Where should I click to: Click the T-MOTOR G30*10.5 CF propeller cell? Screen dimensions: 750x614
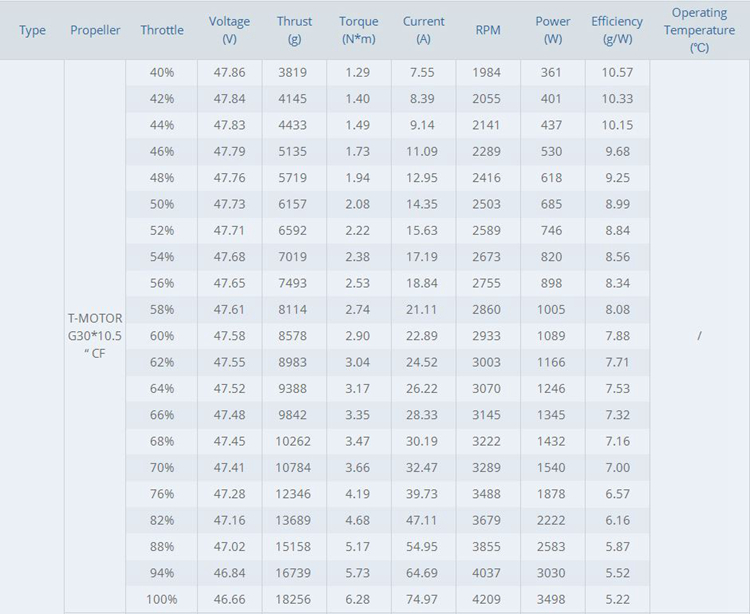point(95,335)
